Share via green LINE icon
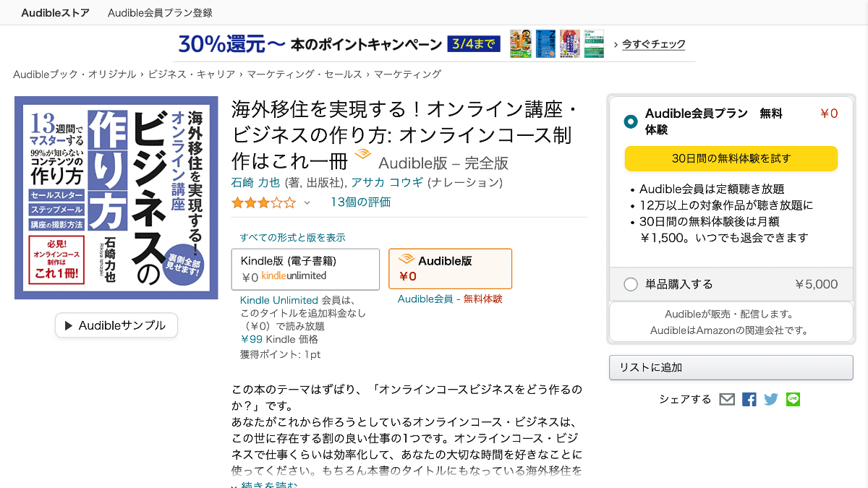This screenshot has height=488, width=868. (793, 399)
